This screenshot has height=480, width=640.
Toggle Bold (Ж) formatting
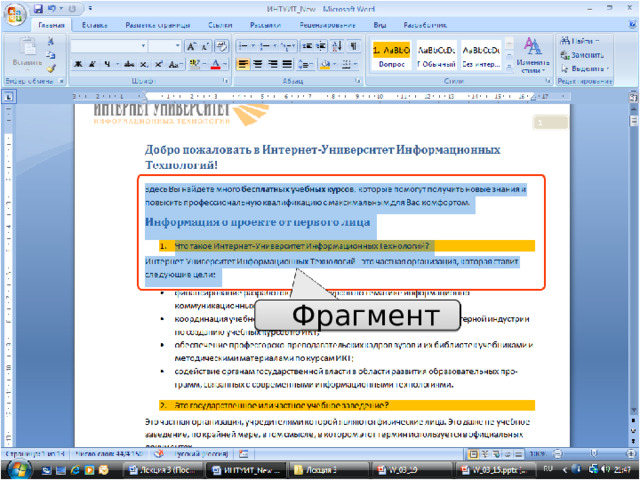78,64
